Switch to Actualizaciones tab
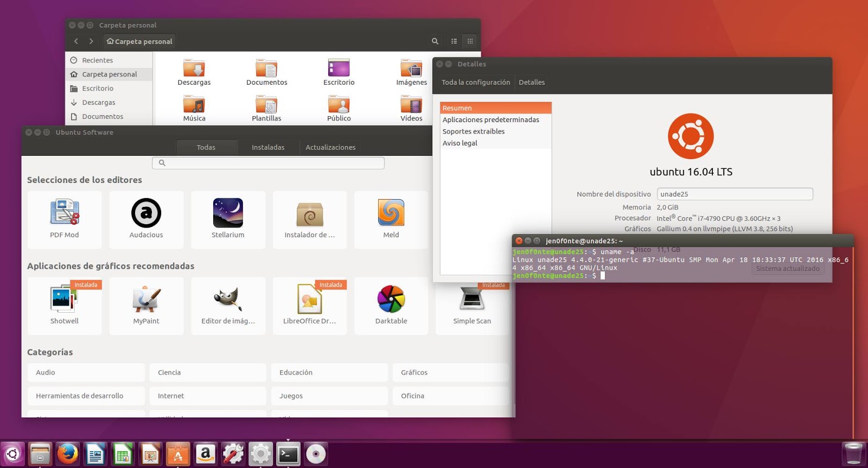 [x=330, y=147]
